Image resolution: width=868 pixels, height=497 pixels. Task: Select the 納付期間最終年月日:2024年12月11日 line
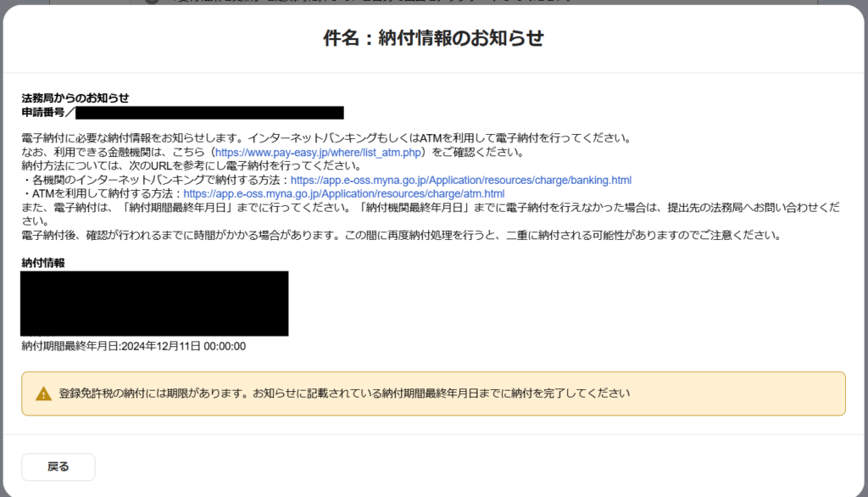133,346
